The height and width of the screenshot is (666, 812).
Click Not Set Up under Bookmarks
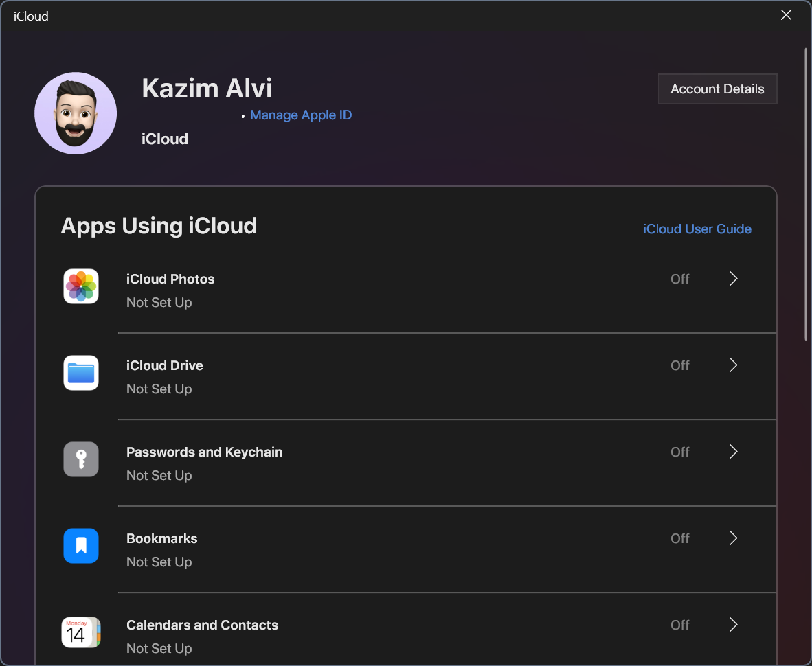[x=159, y=562]
